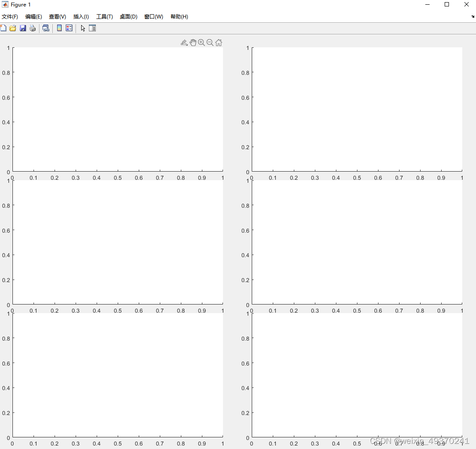Open a figure file from the toolbar
The image size is (476, 449).
(x=12, y=28)
